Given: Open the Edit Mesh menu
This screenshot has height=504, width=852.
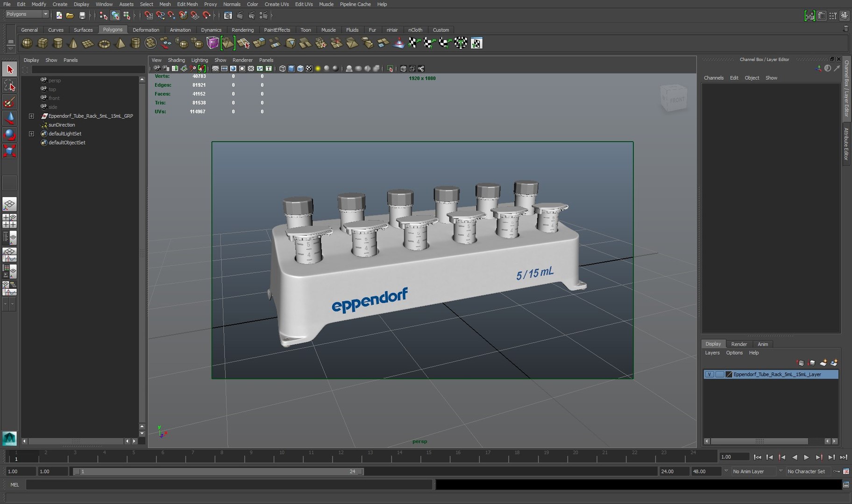Looking at the screenshot, I should (x=187, y=4).
